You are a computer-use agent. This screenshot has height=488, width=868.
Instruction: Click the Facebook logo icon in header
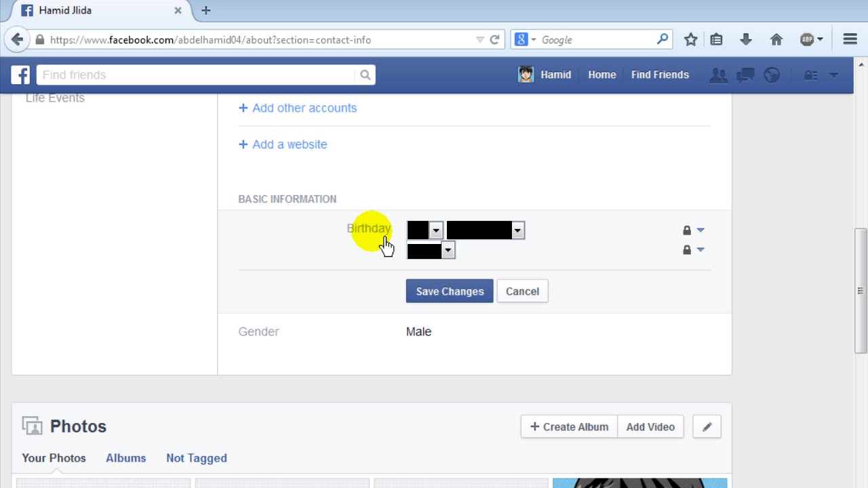tap(20, 75)
